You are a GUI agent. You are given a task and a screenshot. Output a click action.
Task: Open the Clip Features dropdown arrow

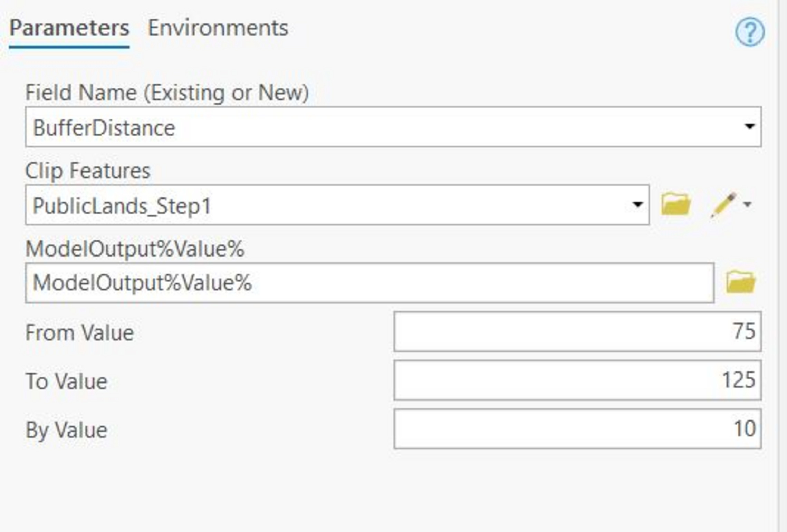636,204
